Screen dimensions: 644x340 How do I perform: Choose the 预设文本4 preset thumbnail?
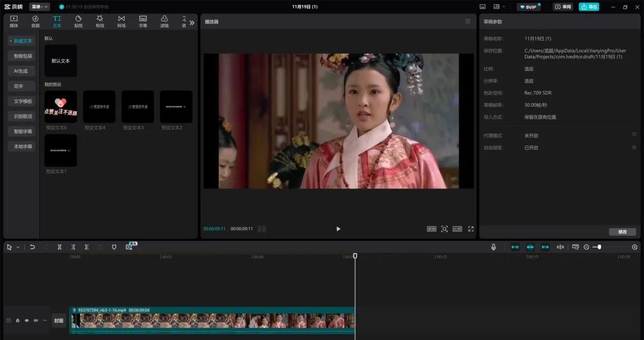click(99, 107)
